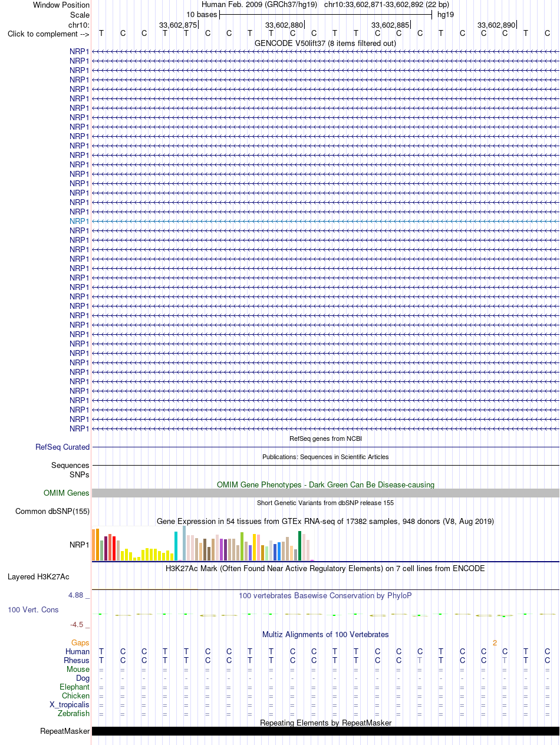Open 'Short Genetic Variants from dbSNP release 155'
Screen dimensions: 560x745
(x=325, y=503)
